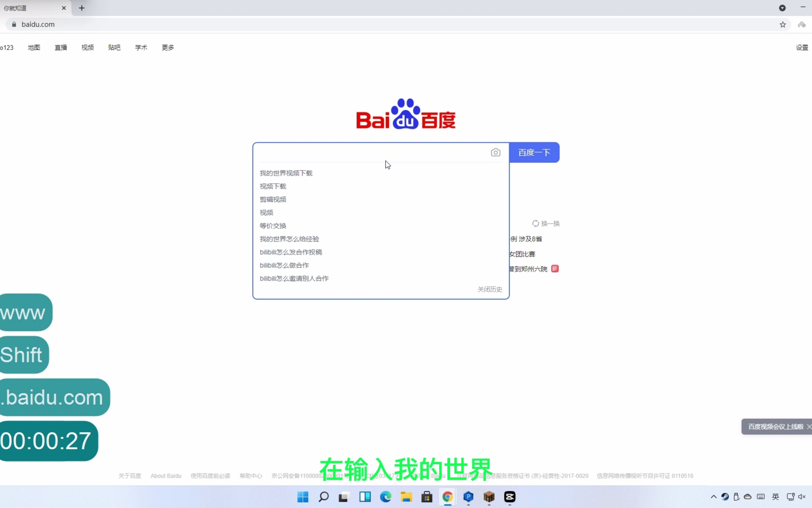This screenshot has height=508, width=812.
Task: Switch to Chrome in the taskbar
Action: coord(448,497)
